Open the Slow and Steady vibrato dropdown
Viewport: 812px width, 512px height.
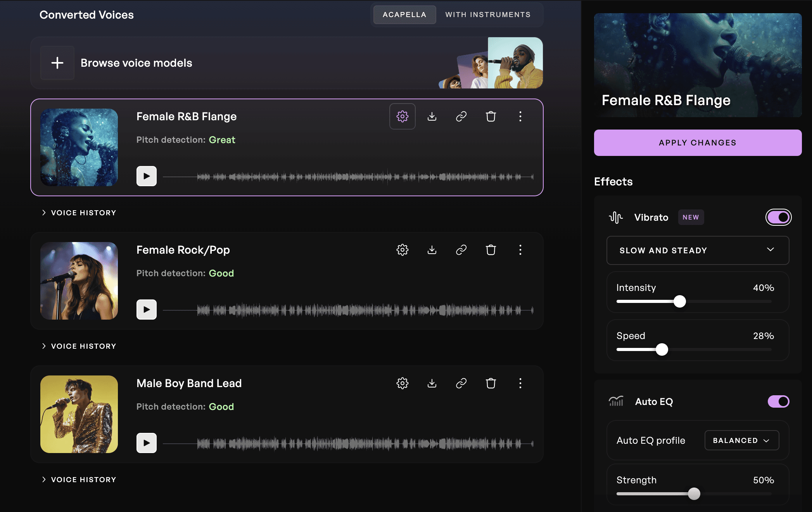pos(698,251)
